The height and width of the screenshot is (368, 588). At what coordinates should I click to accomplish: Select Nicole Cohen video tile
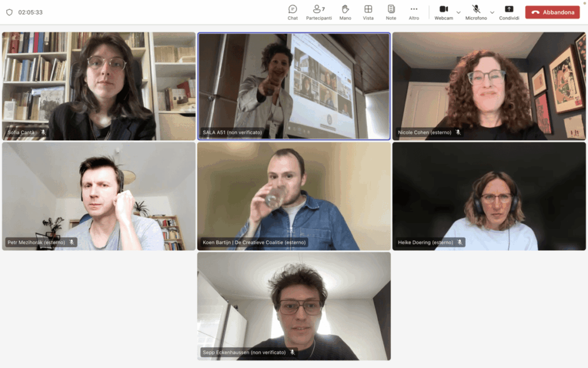[489, 86]
